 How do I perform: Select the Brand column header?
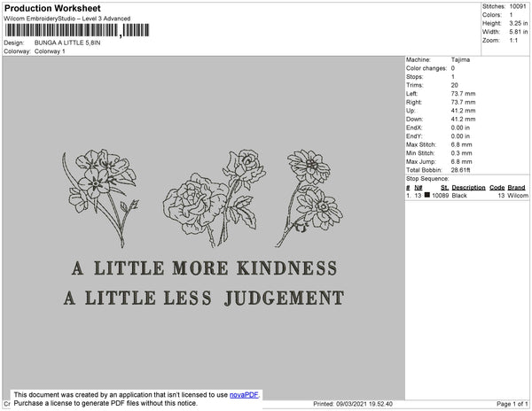coord(516,188)
